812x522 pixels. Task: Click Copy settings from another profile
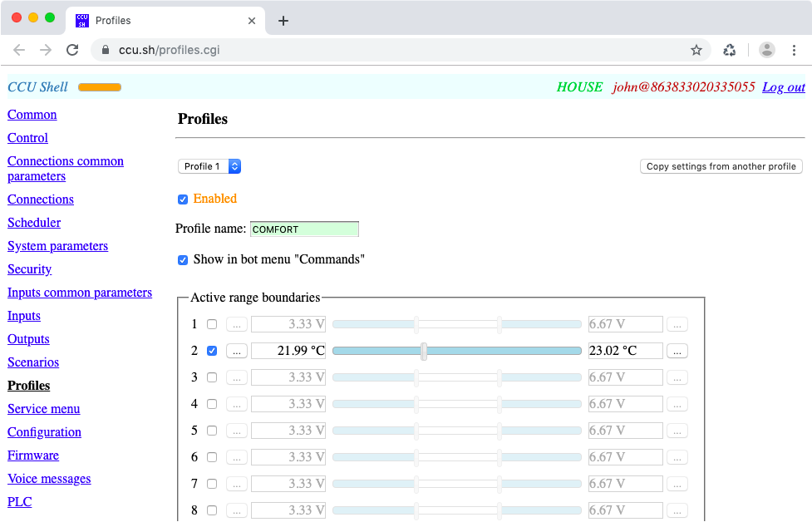(721, 166)
